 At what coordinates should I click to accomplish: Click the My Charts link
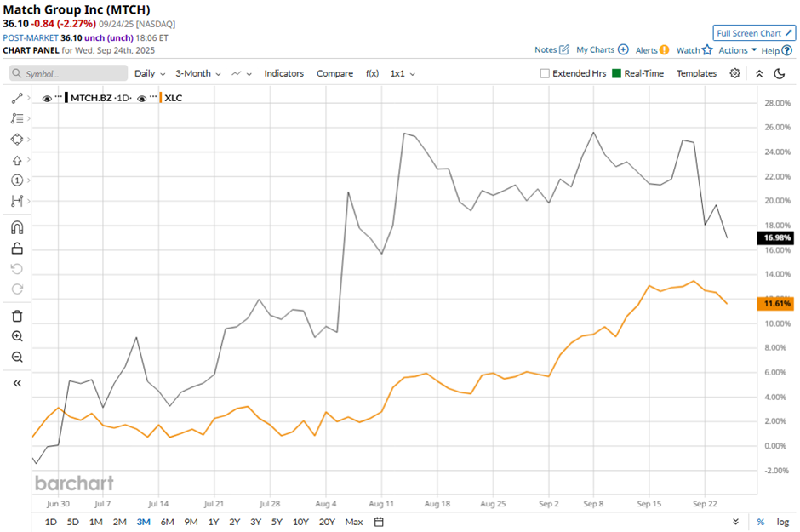click(595, 49)
